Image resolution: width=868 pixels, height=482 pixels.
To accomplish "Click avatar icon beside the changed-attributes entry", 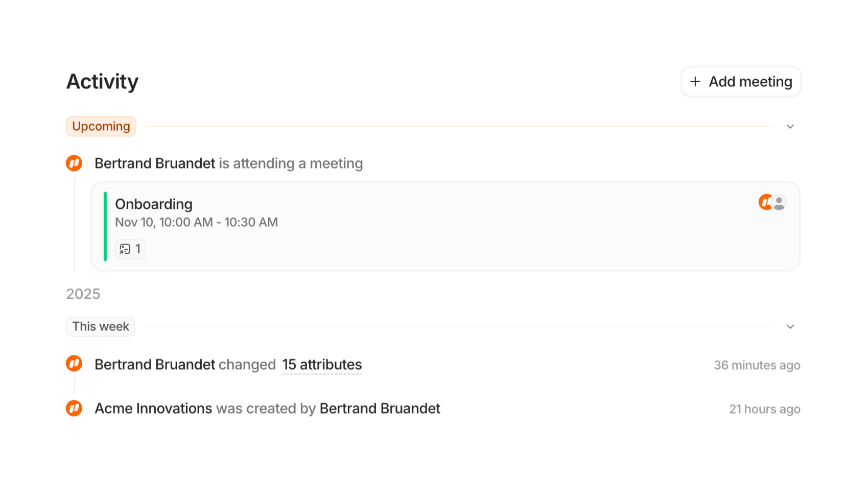I will tap(74, 364).
